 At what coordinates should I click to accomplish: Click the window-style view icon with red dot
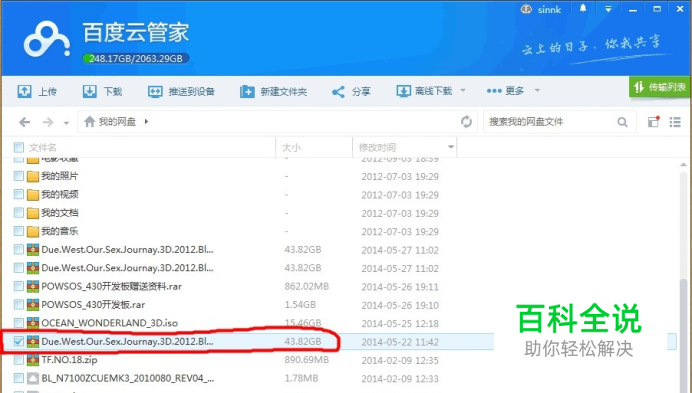point(654,121)
